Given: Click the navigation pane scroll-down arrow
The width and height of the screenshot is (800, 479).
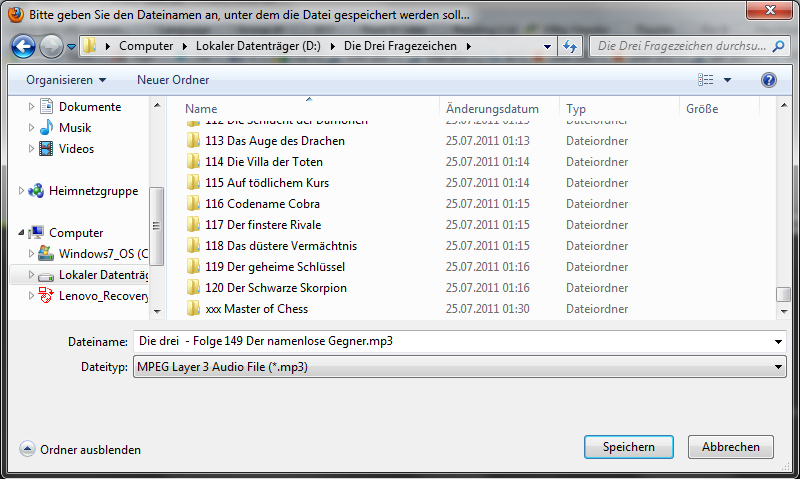Looking at the screenshot, I should (x=157, y=311).
